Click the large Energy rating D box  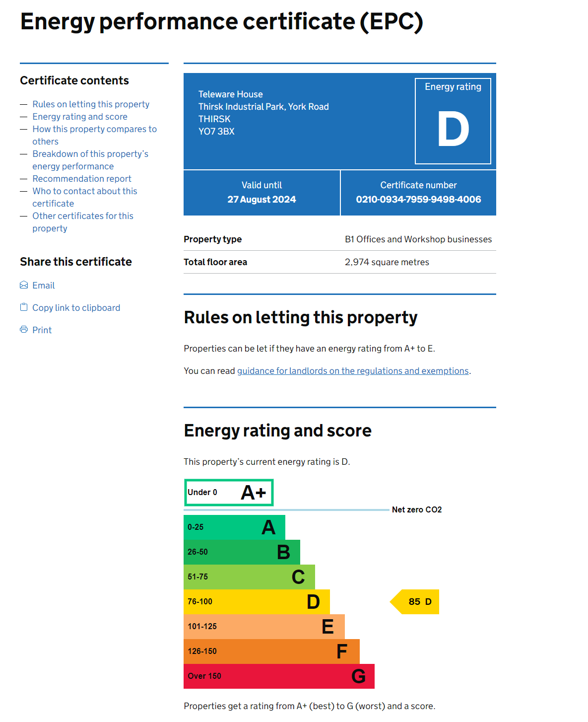pyautogui.click(x=453, y=121)
